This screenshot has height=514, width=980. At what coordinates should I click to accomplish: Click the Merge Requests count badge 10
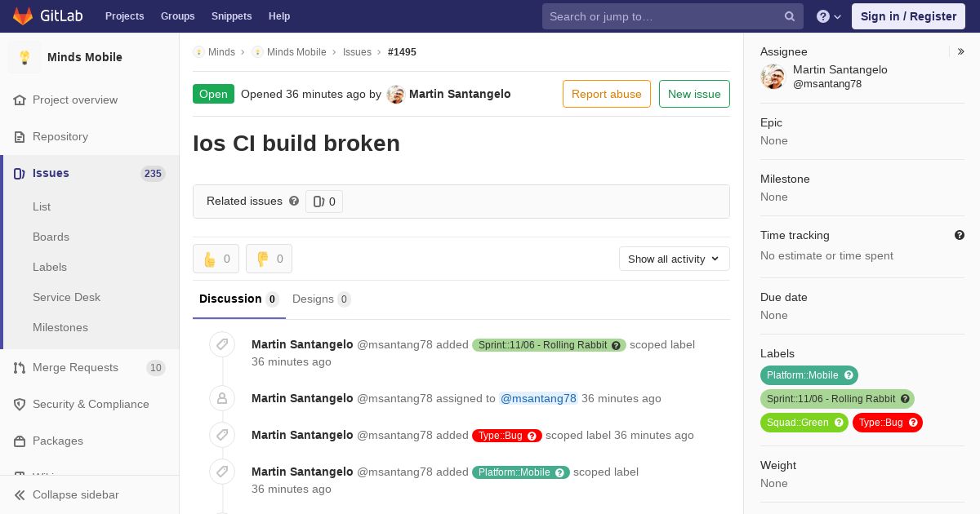[155, 367]
